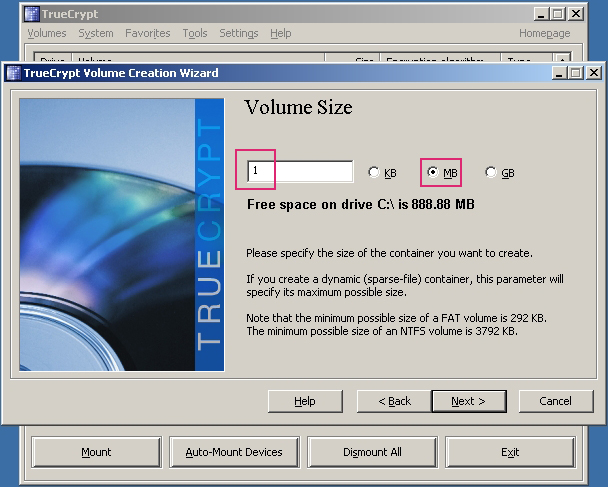Click the 'minimum possible size of a FAT volume' note
The width and height of the screenshot is (608, 487).
(396, 318)
